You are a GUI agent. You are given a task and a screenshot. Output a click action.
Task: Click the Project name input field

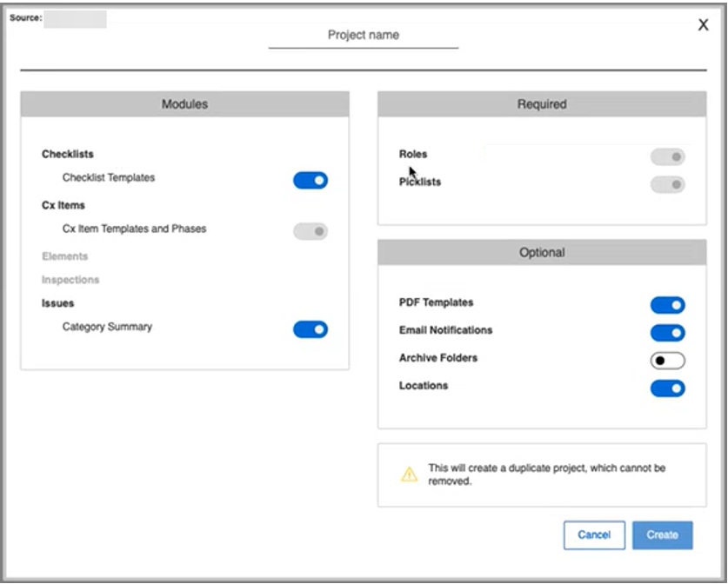pyautogui.click(x=363, y=36)
